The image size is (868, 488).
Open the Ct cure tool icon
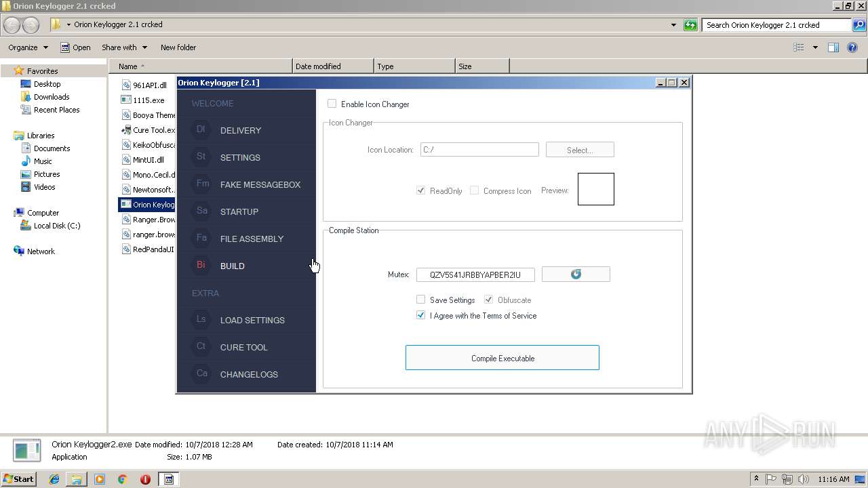[201, 346]
